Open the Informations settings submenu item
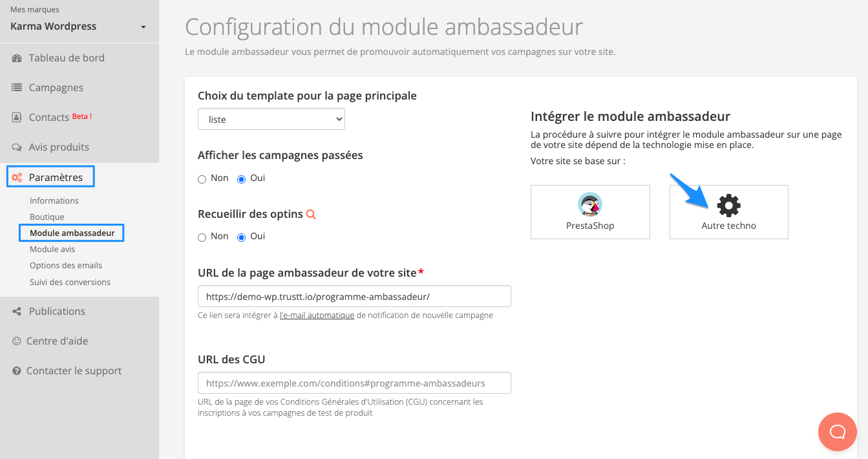The height and width of the screenshot is (459, 868). [x=54, y=201]
